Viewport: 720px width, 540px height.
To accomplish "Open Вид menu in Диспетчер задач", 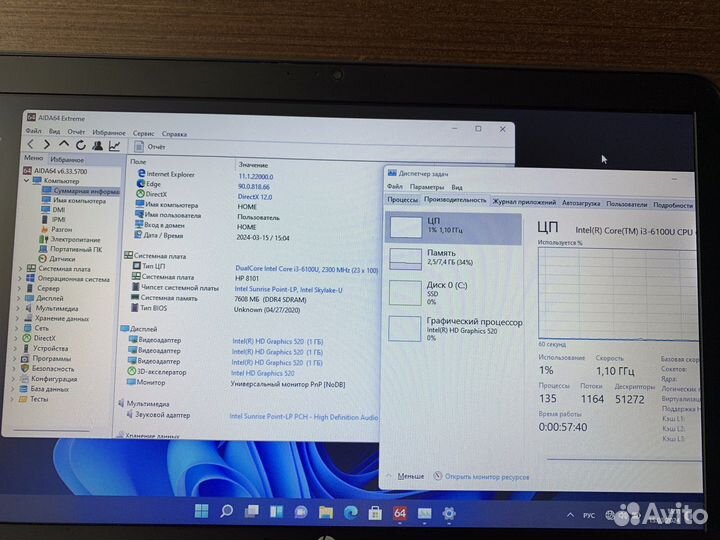I will pos(456,187).
